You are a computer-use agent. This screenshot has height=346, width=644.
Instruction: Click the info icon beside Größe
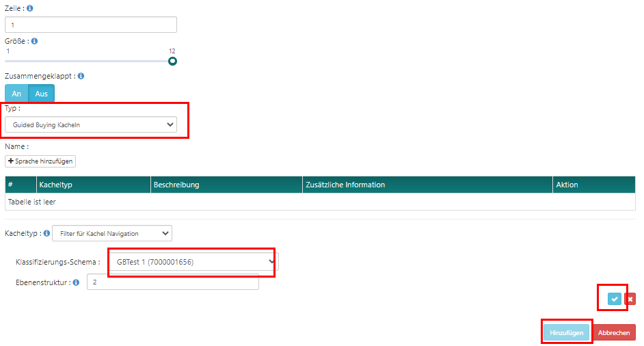tap(35, 41)
